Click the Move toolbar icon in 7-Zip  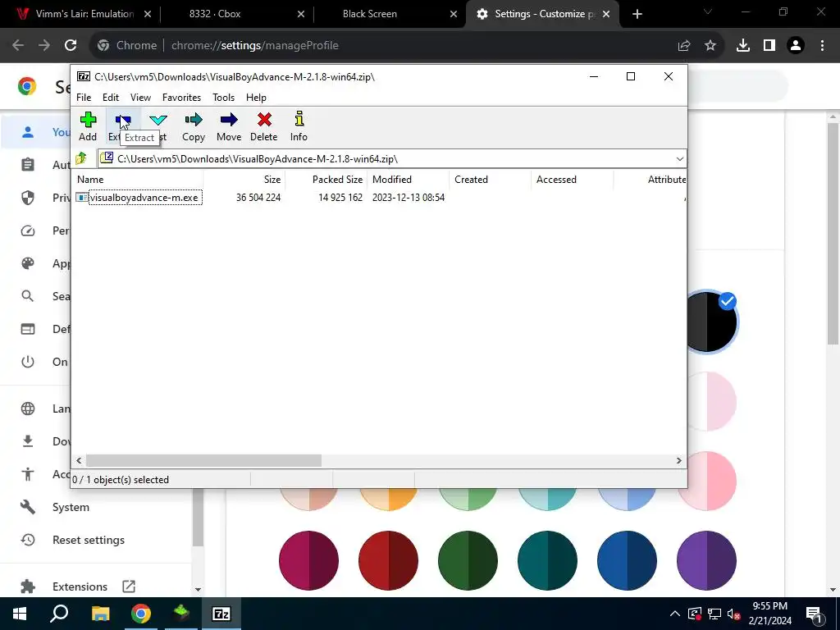229,126
